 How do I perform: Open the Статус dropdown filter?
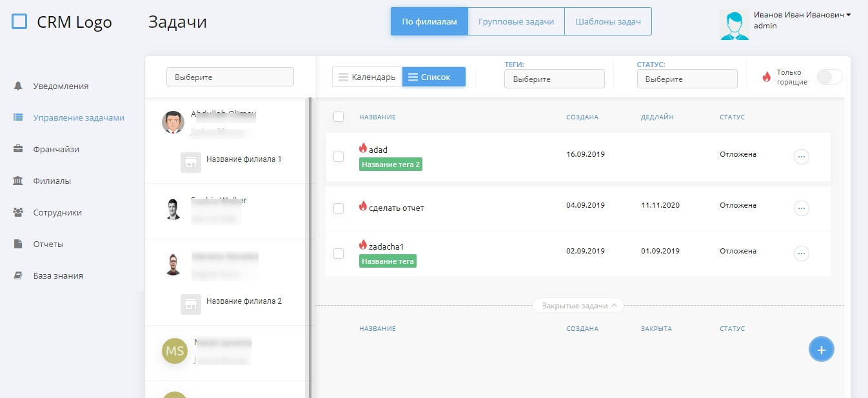click(x=687, y=79)
